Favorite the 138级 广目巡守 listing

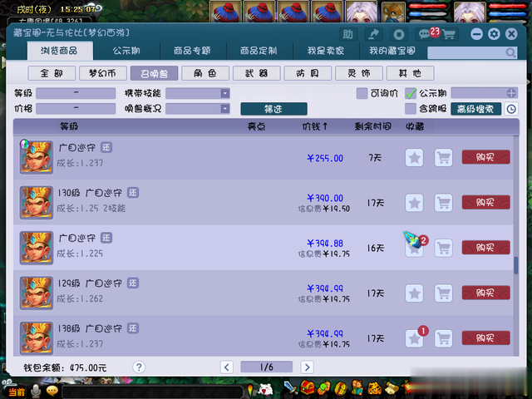coord(414,338)
